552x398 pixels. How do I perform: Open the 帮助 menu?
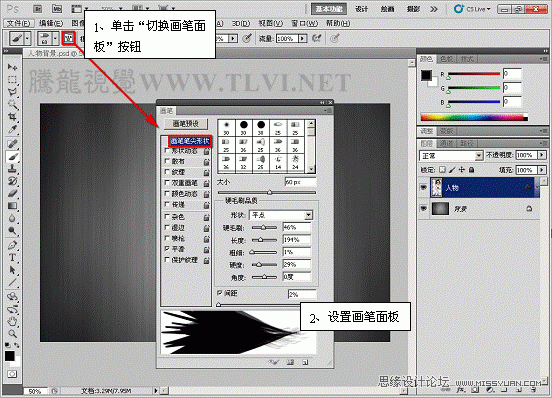coord(338,23)
